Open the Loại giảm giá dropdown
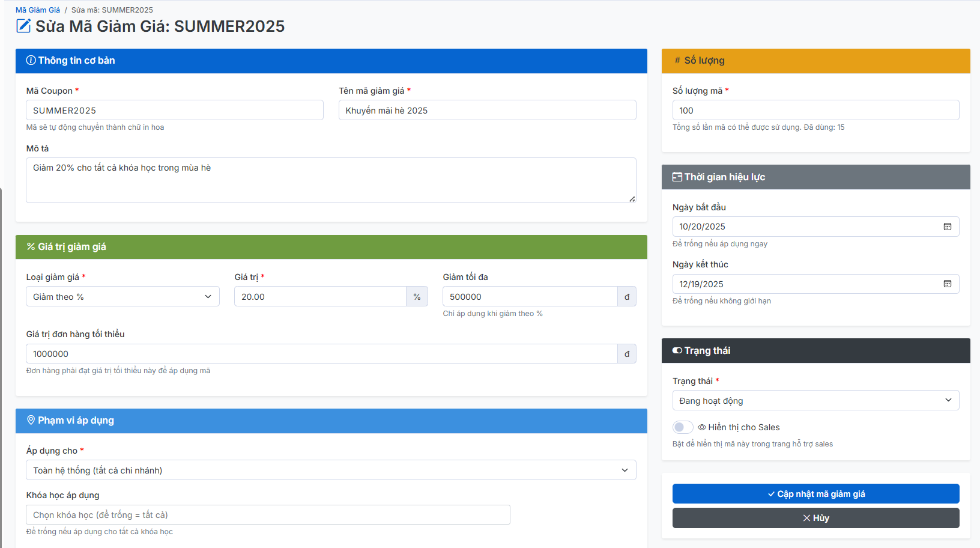Viewport: 980px width, 548px height. pyautogui.click(x=122, y=297)
